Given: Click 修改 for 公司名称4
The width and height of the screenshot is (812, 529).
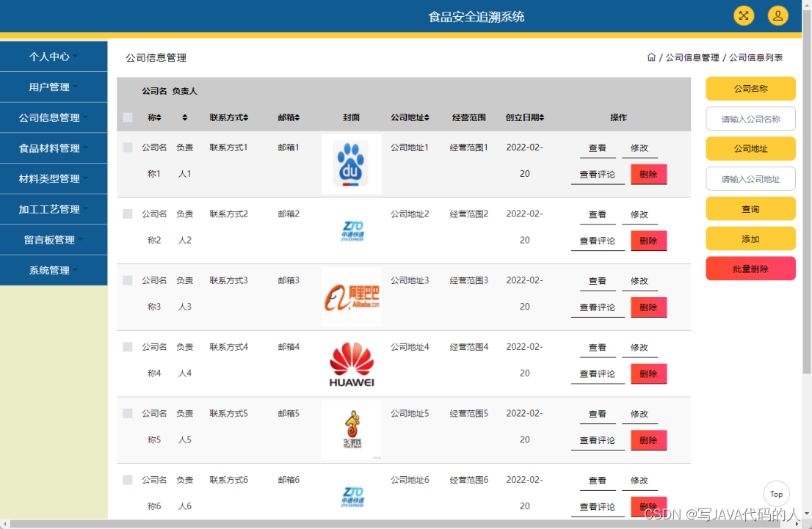Looking at the screenshot, I should coord(639,347).
